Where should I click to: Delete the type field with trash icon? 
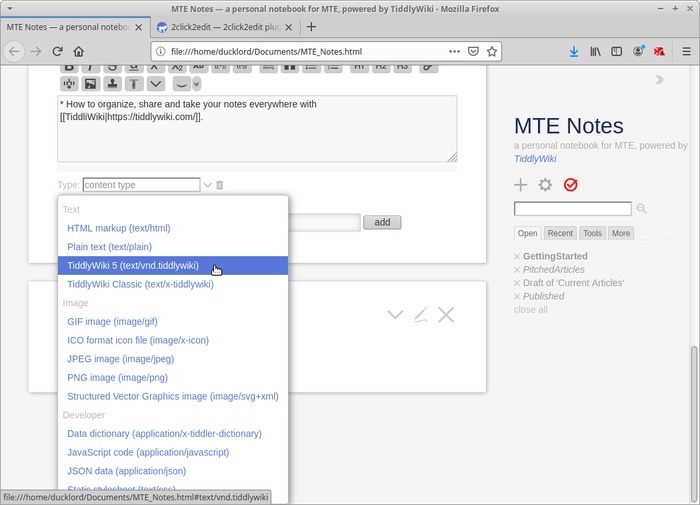click(x=220, y=185)
